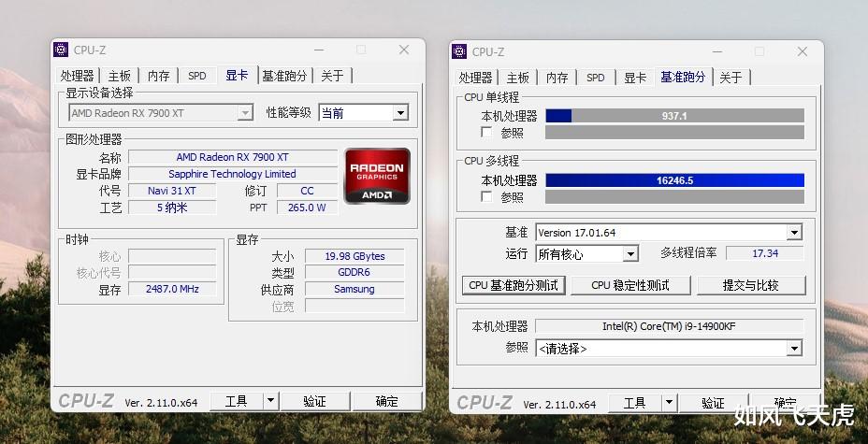The image size is (868, 444).
Task: Close the left CPU-Z window
Action: (x=404, y=50)
